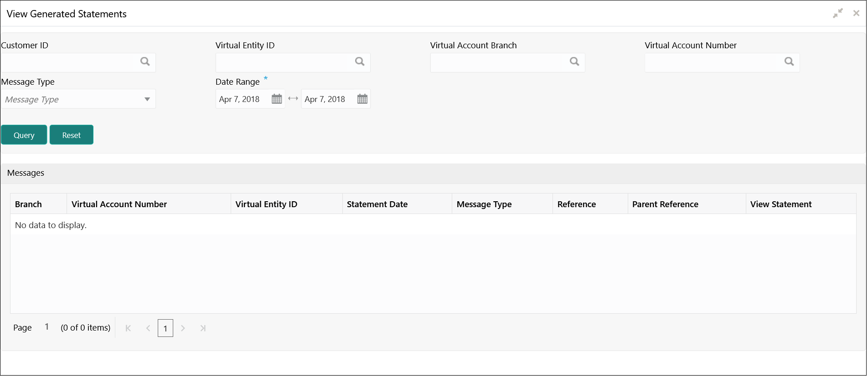The image size is (868, 377).
Task: Click into the Virtual Account Branch field
Action: (x=498, y=62)
